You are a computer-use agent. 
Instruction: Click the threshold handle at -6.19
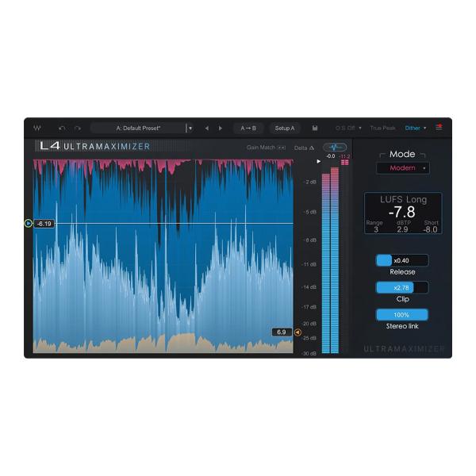pos(29,224)
